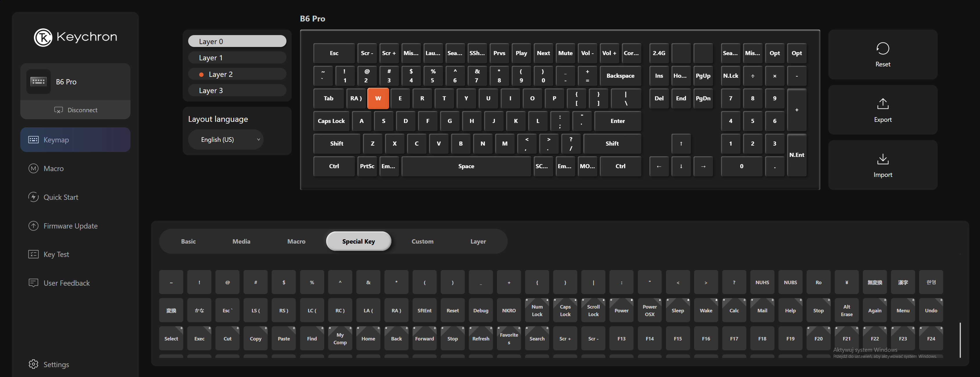Select Layer 1

point(237,57)
